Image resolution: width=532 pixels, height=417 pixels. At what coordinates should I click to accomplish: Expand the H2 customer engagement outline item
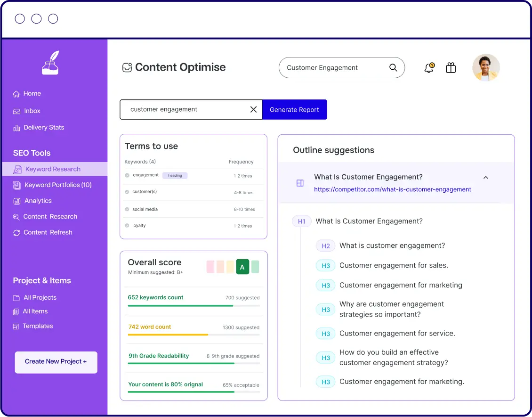[x=325, y=245]
